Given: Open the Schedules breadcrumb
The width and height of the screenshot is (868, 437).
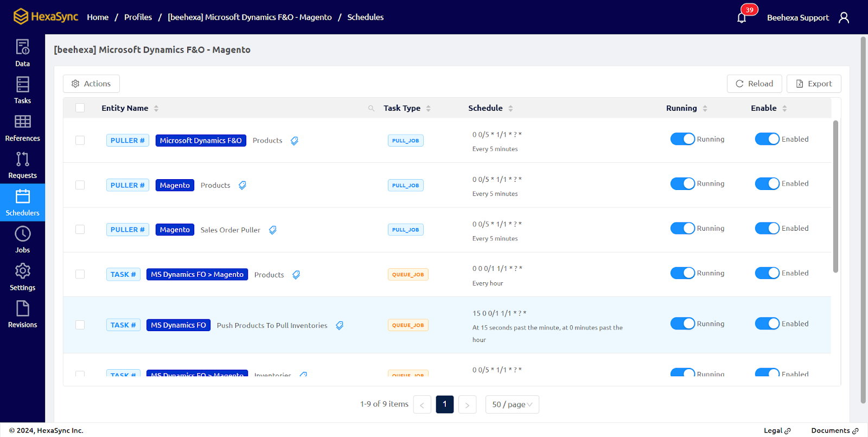Looking at the screenshot, I should pyautogui.click(x=365, y=17).
